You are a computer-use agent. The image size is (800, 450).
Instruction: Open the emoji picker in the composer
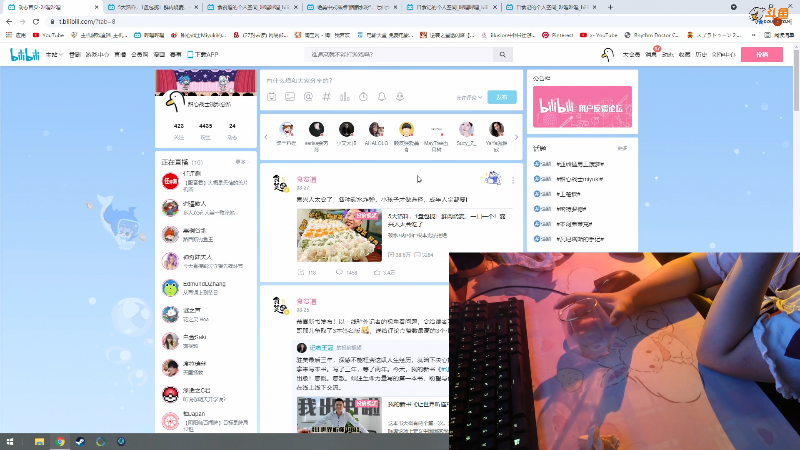point(271,96)
